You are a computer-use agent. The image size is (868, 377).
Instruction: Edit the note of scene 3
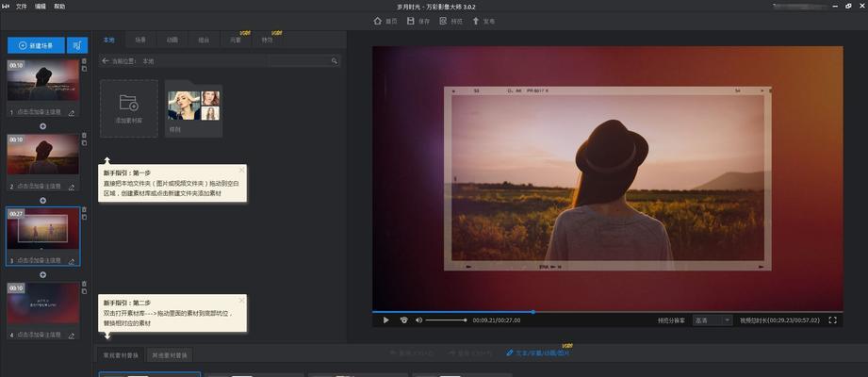71,260
